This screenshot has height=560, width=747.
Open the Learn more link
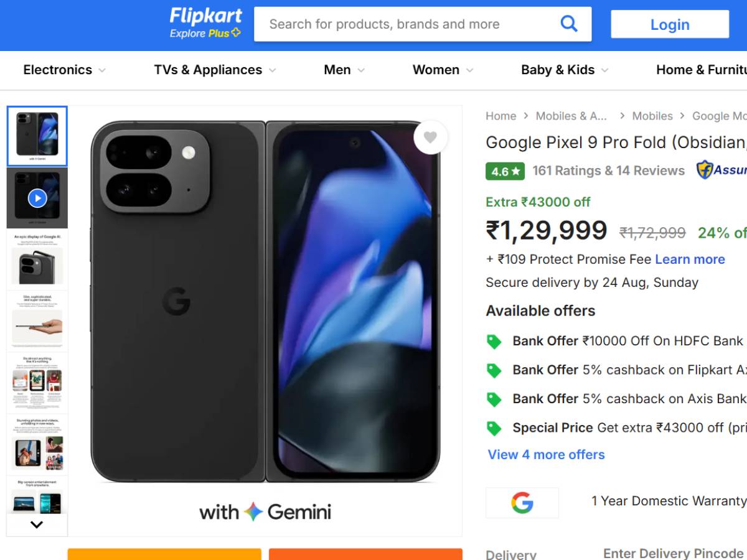click(690, 259)
